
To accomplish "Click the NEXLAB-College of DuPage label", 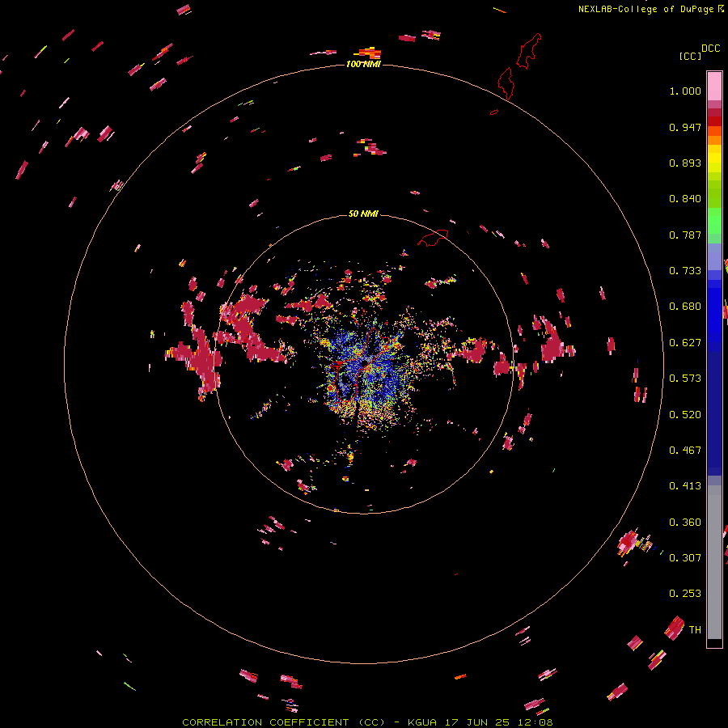I will coord(645,9).
